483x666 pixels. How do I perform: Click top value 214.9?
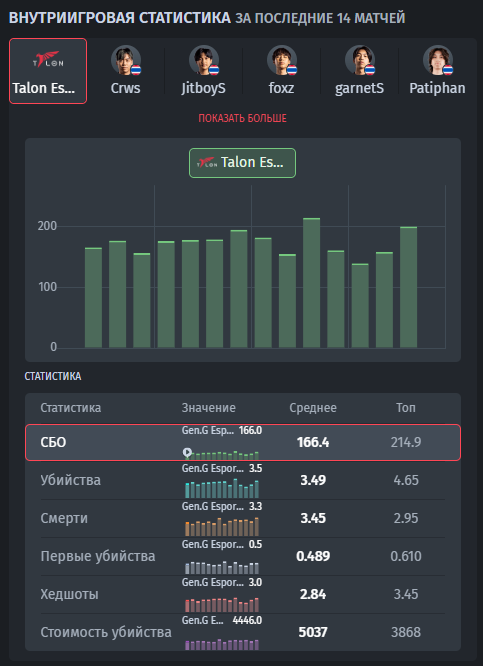[406, 443]
